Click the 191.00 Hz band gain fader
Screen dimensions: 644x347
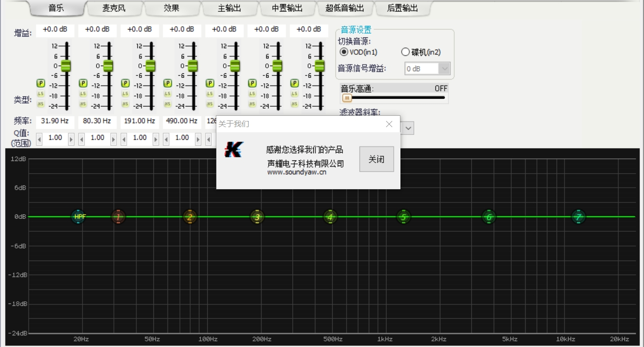click(x=150, y=66)
